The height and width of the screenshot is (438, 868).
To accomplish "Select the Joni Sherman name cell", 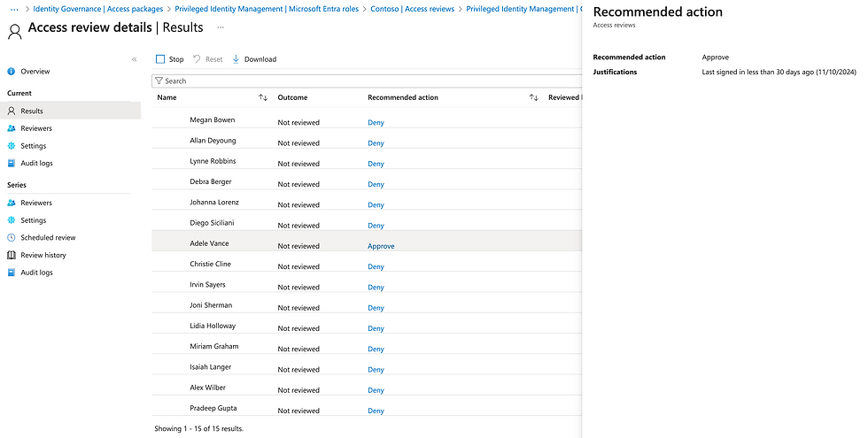I will coord(211,305).
